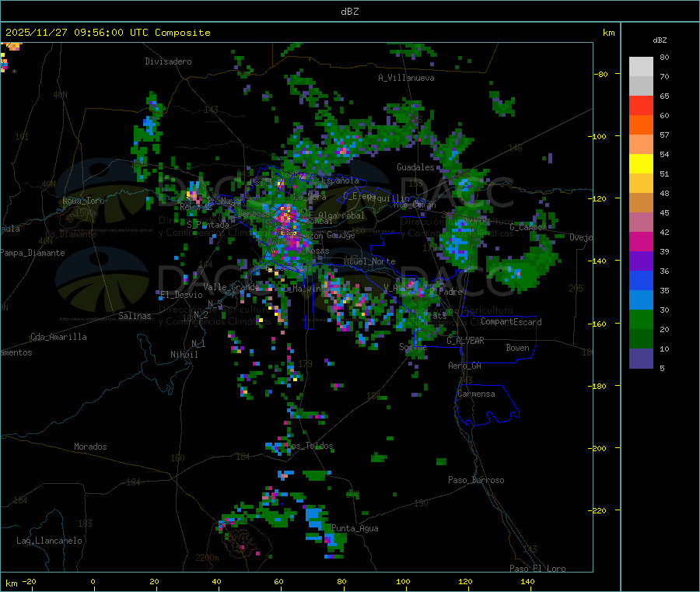Click the dBZ title at top

pyautogui.click(x=349, y=12)
